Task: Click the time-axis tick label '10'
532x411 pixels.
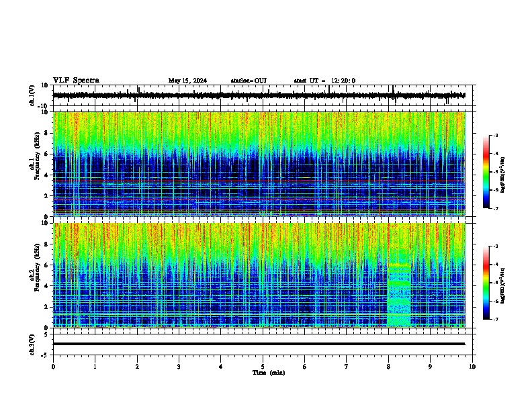Action: [472, 367]
